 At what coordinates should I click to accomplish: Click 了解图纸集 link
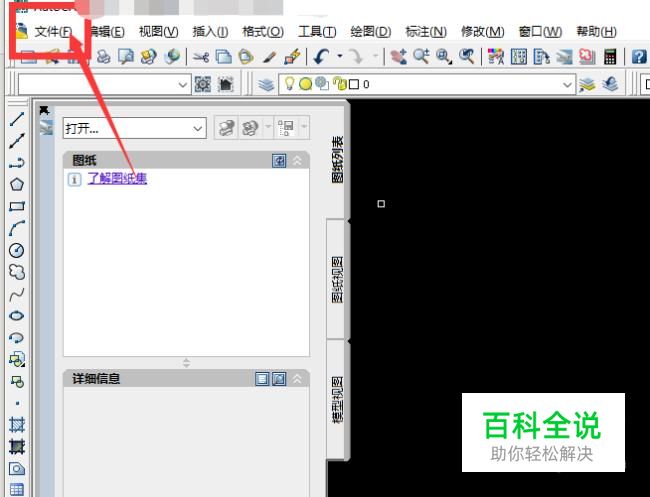(x=117, y=179)
